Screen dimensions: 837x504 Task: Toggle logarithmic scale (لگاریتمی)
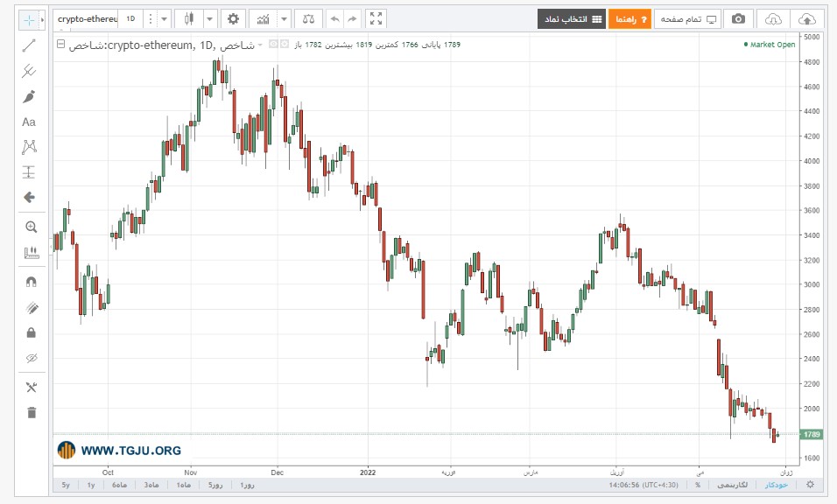732,485
